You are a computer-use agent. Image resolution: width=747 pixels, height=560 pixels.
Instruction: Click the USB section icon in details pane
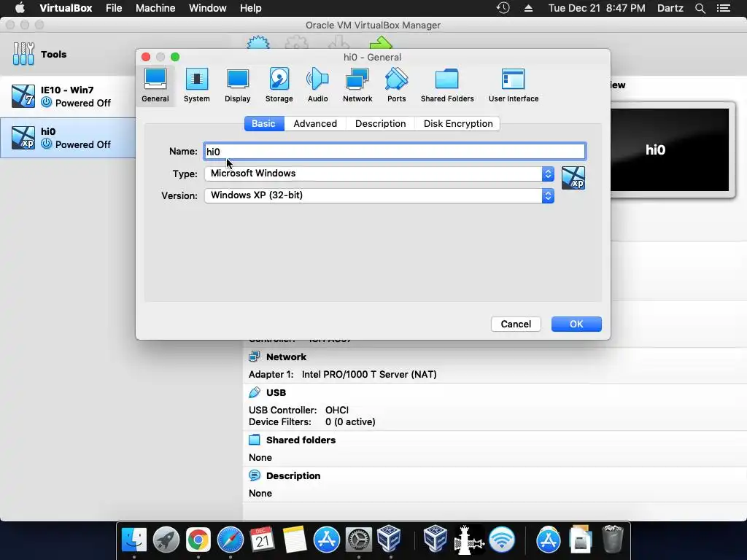tap(255, 392)
